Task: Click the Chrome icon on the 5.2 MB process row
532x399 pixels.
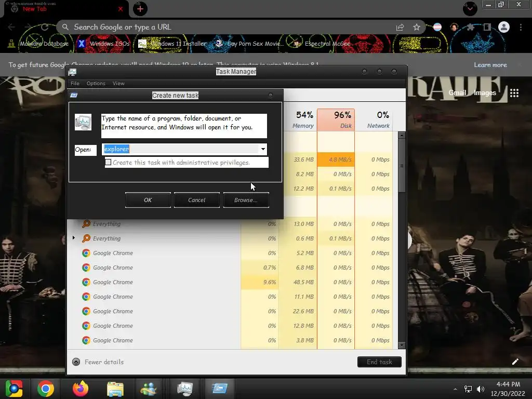Action: coord(86,253)
